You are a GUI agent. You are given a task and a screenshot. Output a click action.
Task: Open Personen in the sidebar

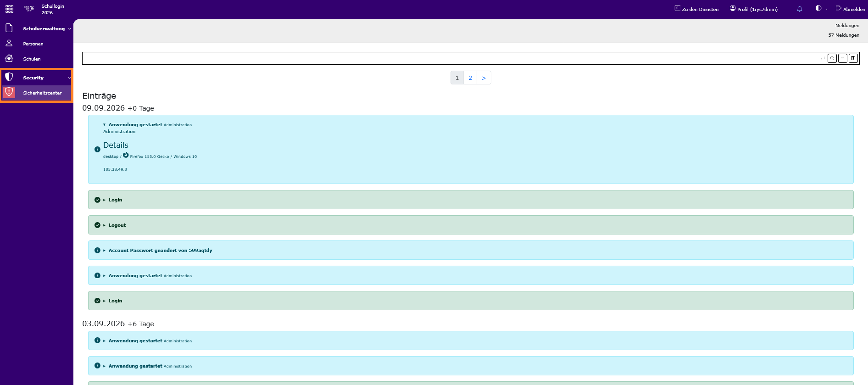pos(33,44)
